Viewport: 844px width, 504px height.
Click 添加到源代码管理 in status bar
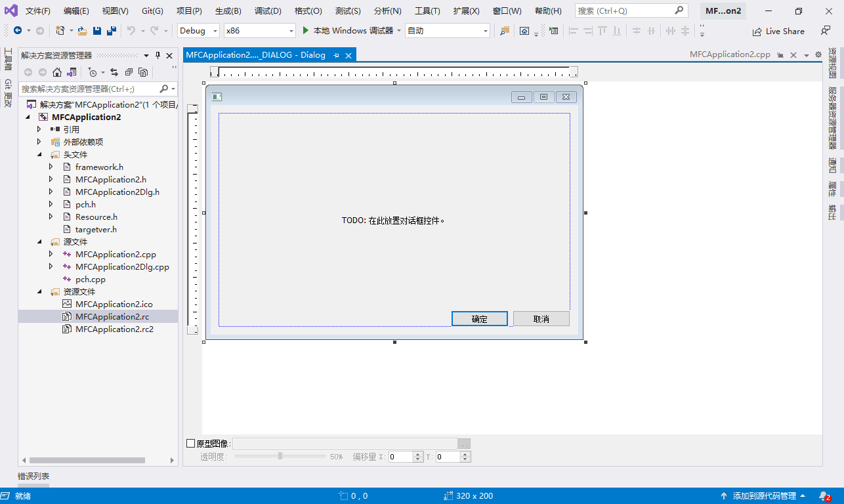click(x=764, y=496)
